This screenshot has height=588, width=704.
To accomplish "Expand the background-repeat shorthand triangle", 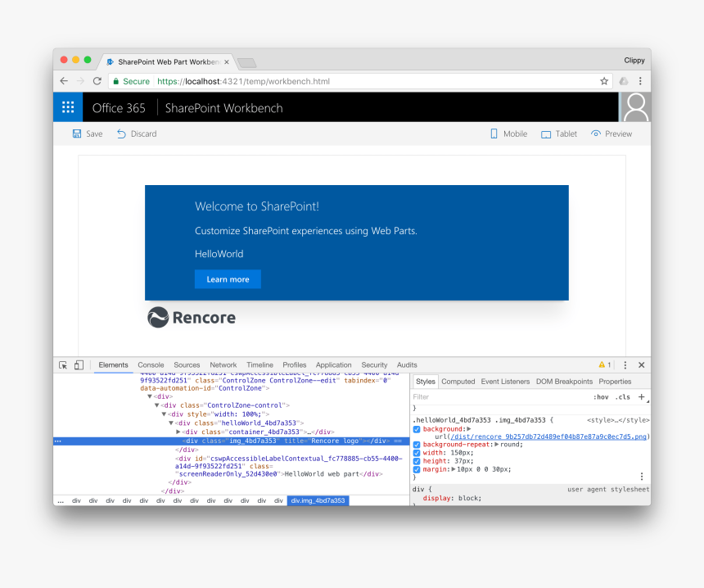I will click(x=497, y=444).
